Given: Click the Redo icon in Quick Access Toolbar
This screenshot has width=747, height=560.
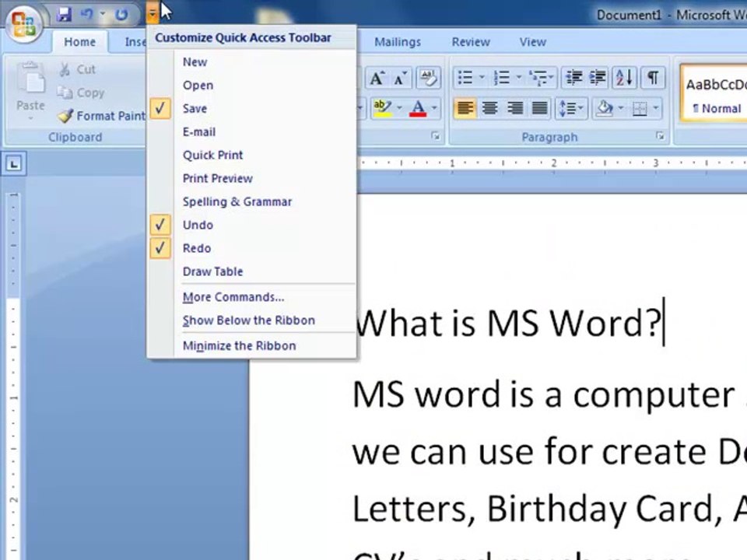Looking at the screenshot, I should pyautogui.click(x=121, y=14).
